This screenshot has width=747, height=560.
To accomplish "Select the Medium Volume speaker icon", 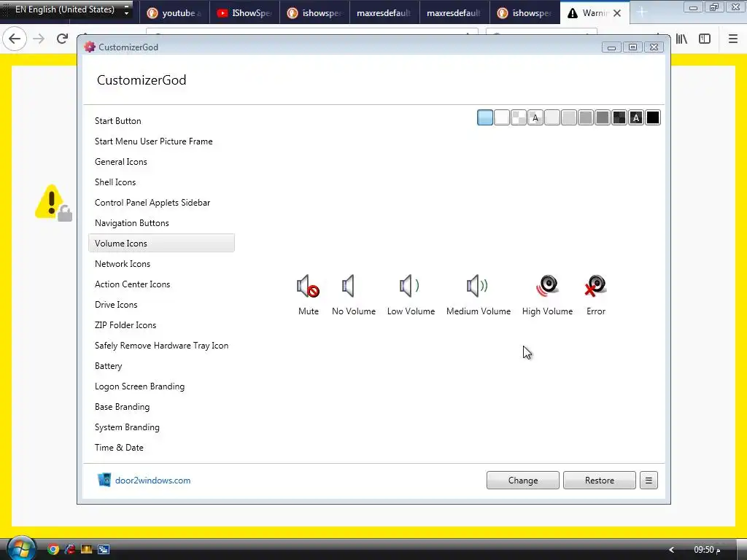I will 477,286.
